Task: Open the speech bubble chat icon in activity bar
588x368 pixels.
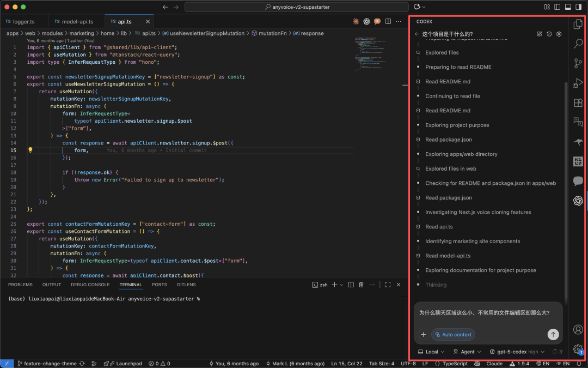Action: [x=578, y=181]
